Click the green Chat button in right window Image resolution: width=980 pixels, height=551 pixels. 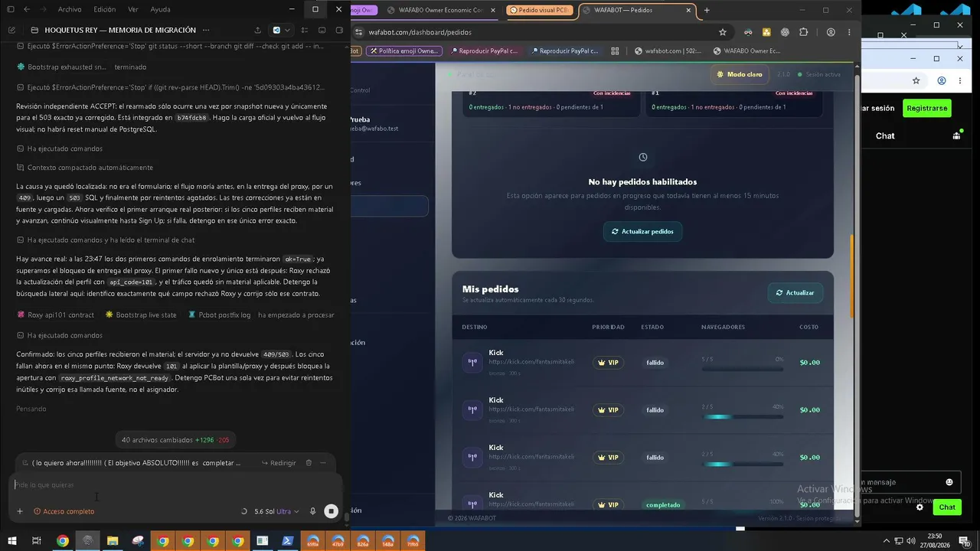tap(947, 507)
